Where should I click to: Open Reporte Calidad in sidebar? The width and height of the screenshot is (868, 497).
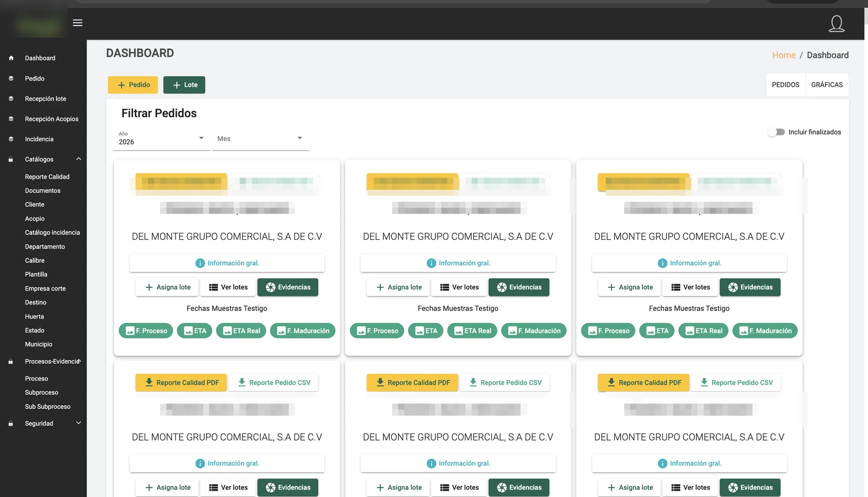tap(47, 177)
